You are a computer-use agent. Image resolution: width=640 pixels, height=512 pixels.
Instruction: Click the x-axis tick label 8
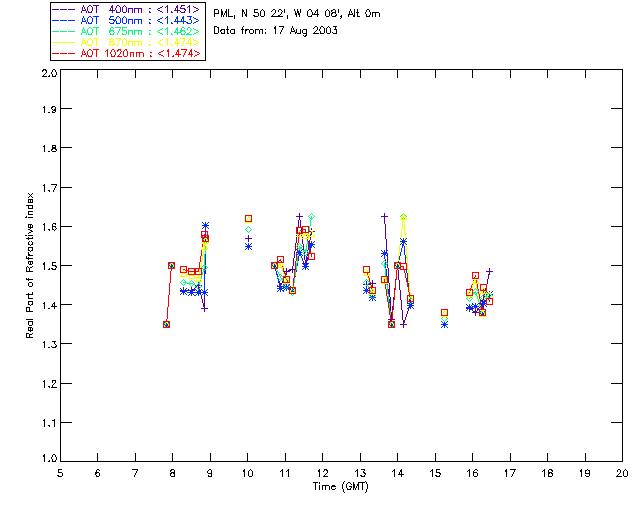(x=172, y=473)
